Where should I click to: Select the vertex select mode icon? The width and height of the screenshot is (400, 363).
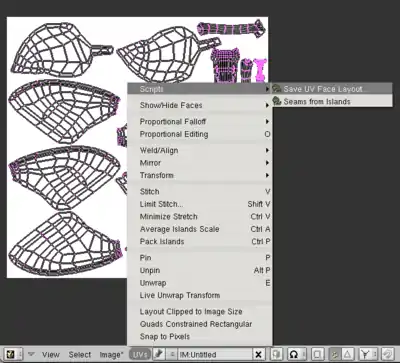[334, 354]
